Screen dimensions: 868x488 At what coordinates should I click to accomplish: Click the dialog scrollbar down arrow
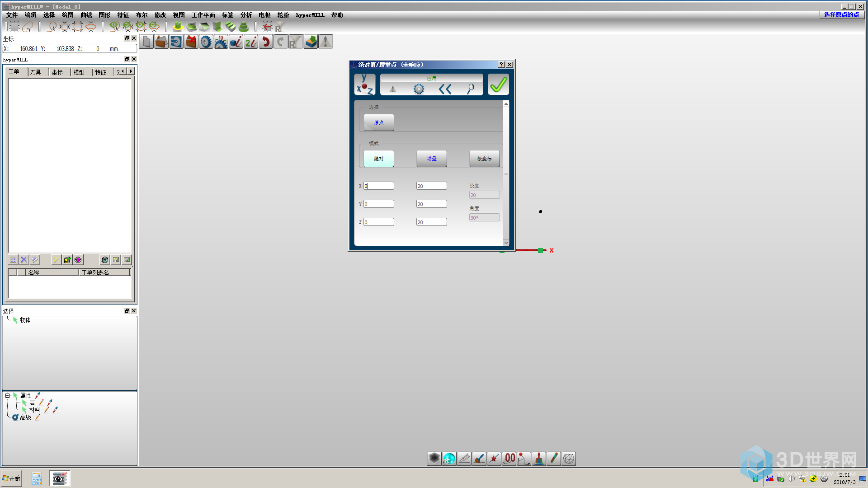tap(506, 243)
